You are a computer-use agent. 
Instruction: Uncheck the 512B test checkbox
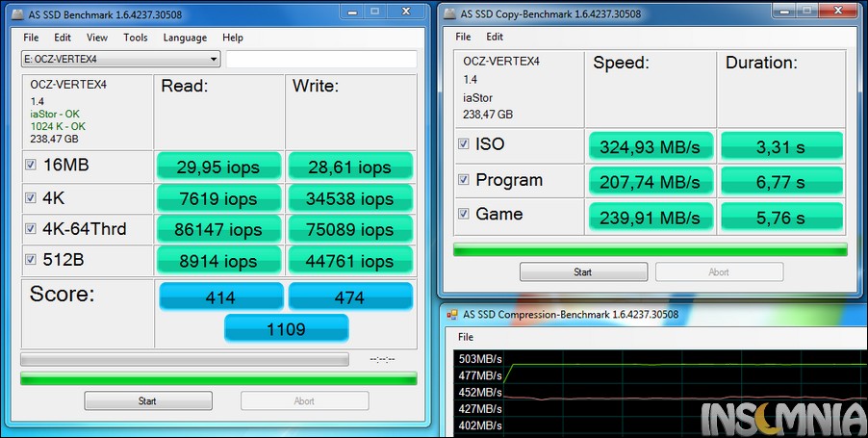pos(31,259)
